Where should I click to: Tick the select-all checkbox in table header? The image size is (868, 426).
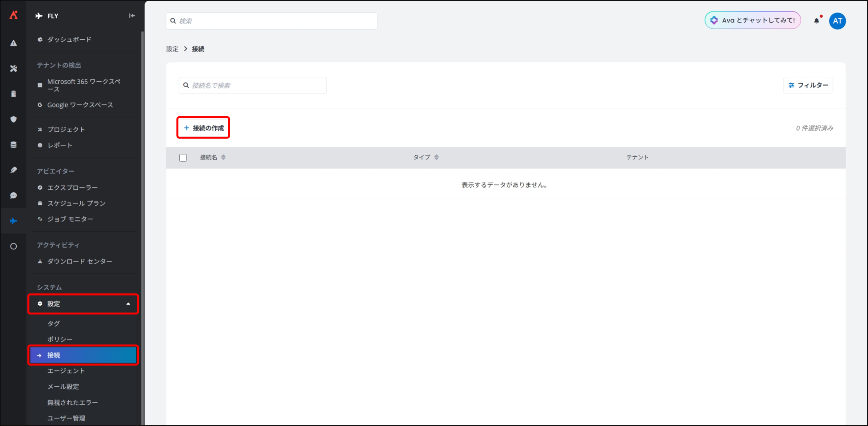click(x=183, y=158)
